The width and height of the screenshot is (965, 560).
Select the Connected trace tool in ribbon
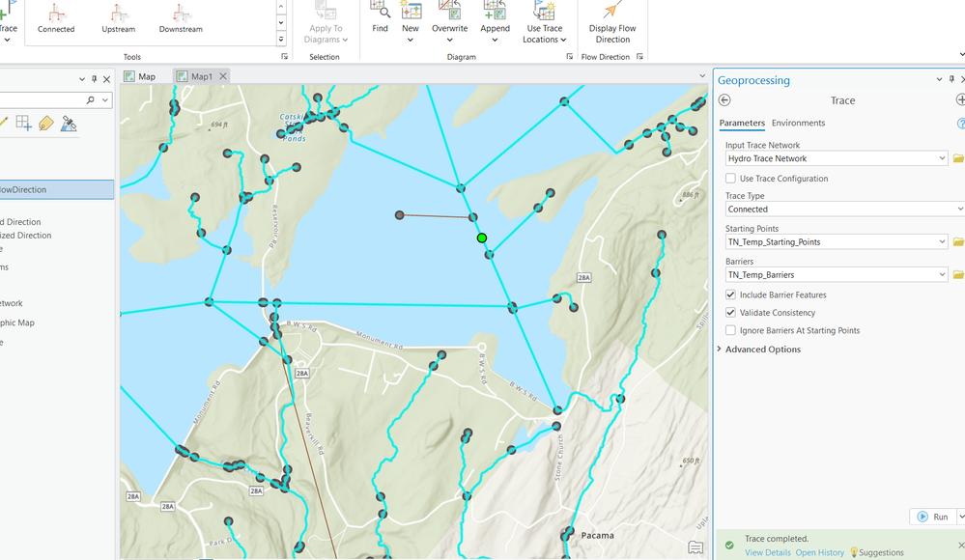click(56, 17)
